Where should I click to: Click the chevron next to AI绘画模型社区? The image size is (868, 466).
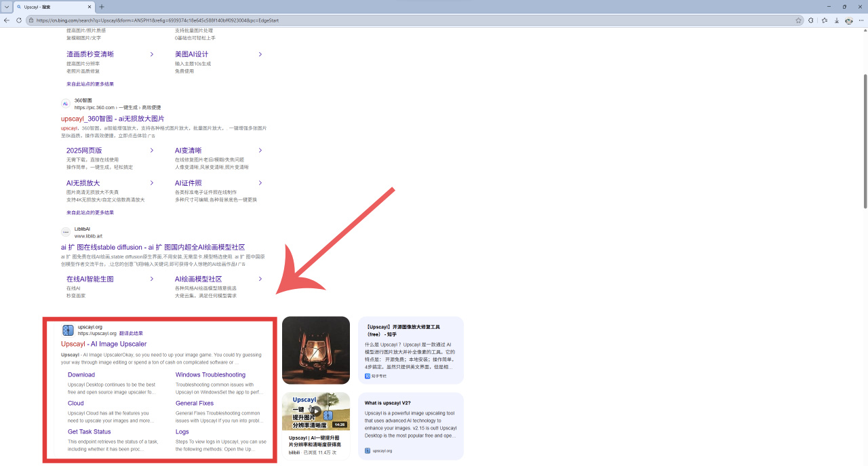tap(260, 279)
